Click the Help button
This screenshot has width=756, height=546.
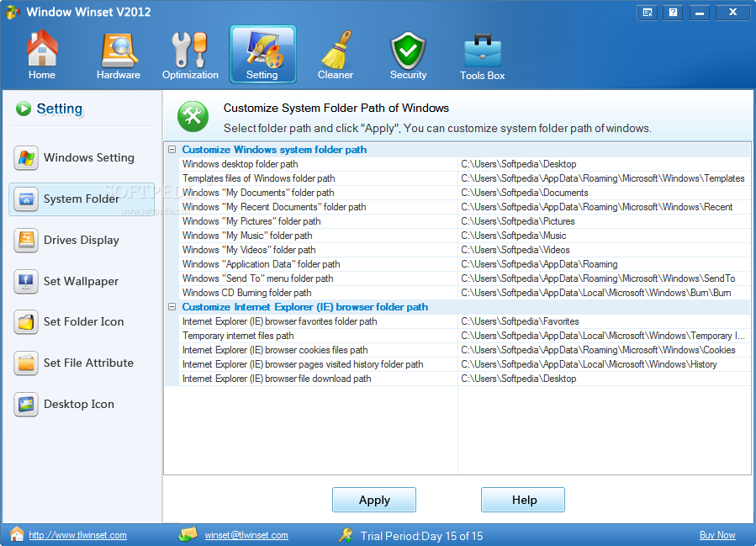[523, 500]
